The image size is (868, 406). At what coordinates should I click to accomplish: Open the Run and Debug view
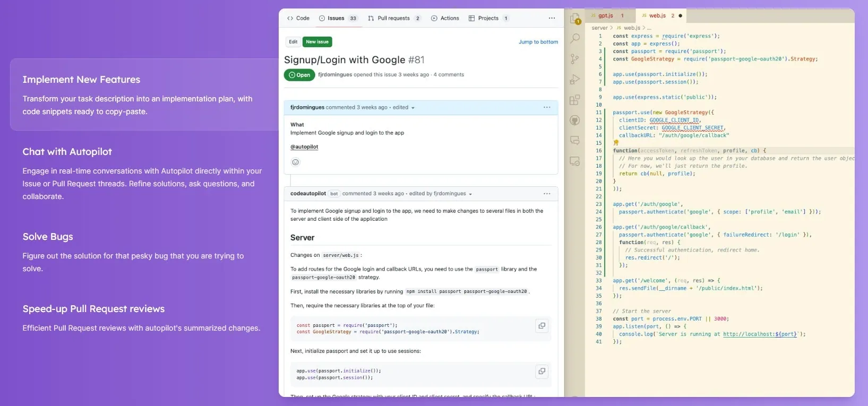point(575,80)
